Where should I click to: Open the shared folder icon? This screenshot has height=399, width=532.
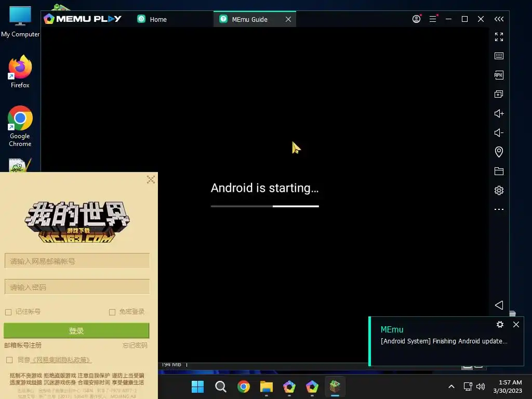(x=499, y=171)
